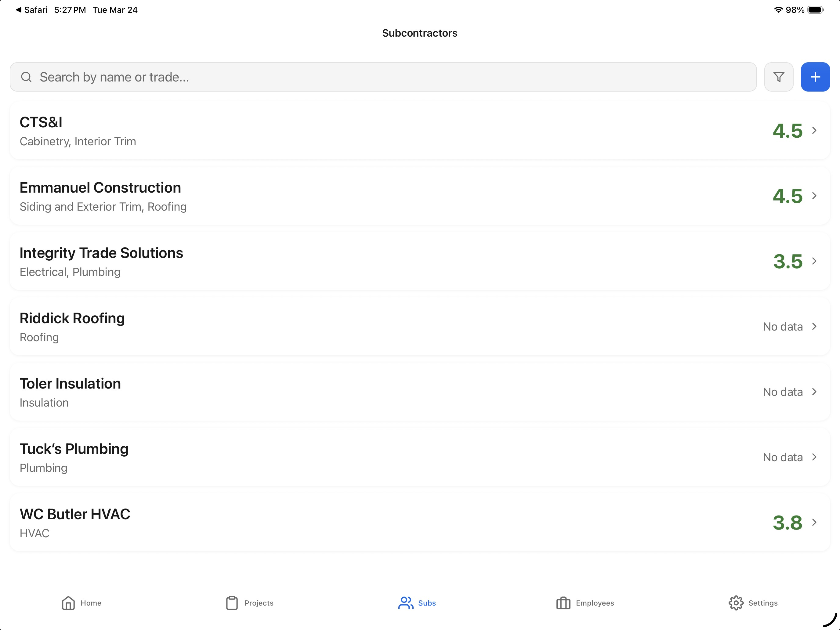This screenshot has height=630, width=840.
Task: Tap the 5:27 PM clock
Action: (70, 10)
